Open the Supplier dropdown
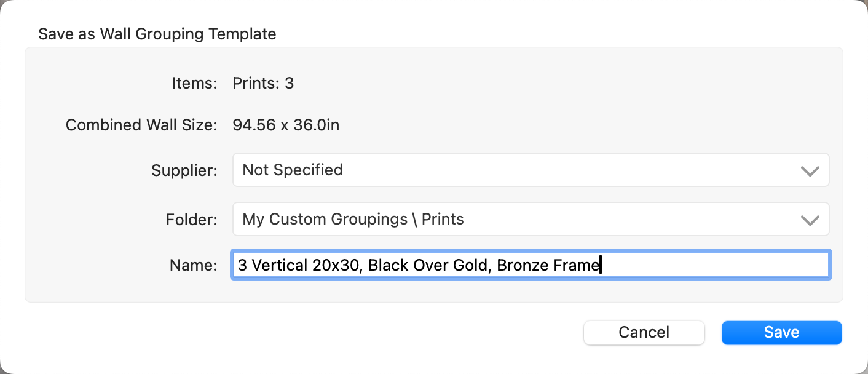 click(530, 170)
